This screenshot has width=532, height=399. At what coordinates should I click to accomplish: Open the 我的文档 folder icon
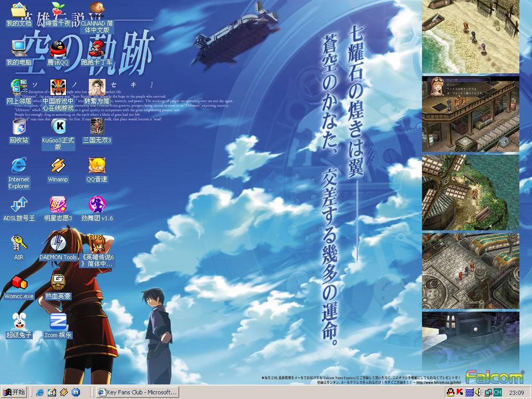(x=19, y=10)
